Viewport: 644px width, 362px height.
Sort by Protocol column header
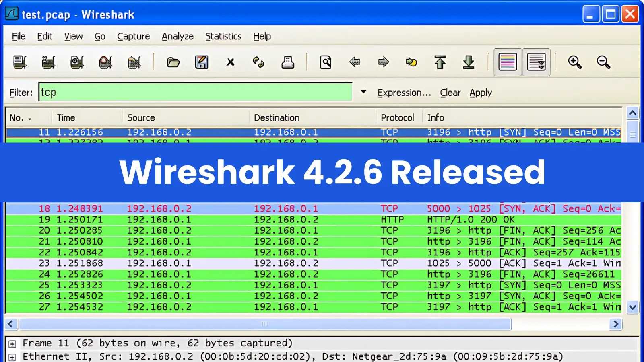(399, 117)
